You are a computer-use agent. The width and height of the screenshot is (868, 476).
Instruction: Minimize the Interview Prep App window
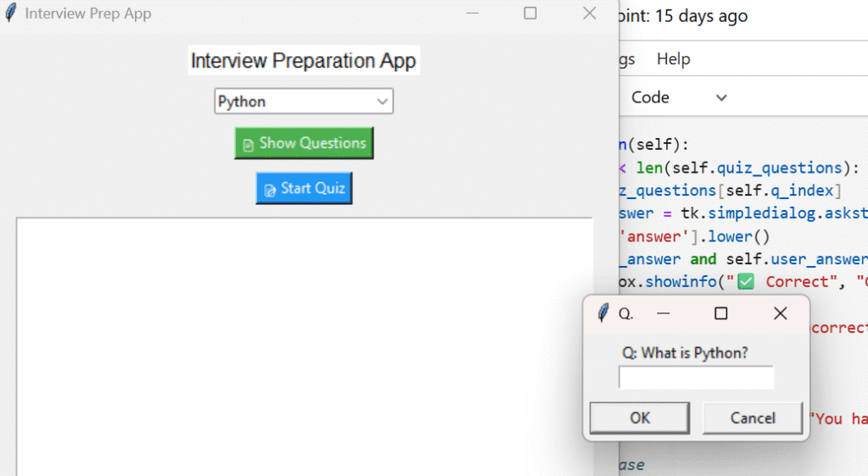[472, 14]
